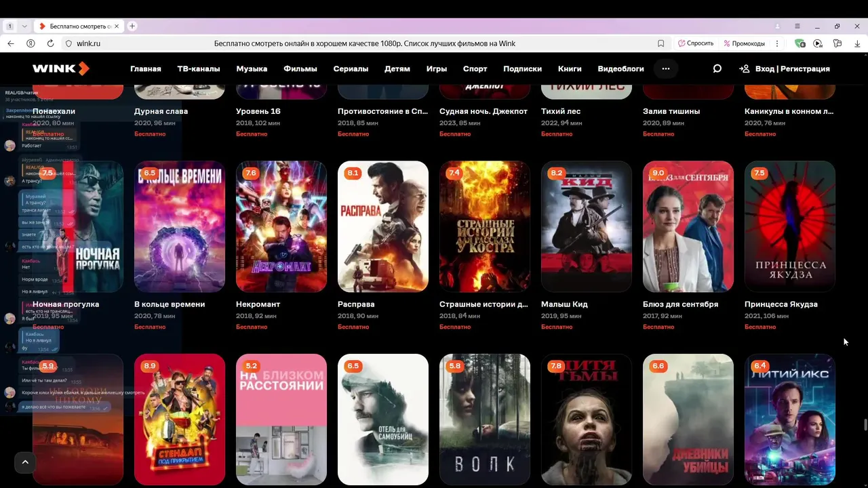Open the browser downloads arrow icon
The width and height of the screenshot is (868, 488).
[857, 43]
